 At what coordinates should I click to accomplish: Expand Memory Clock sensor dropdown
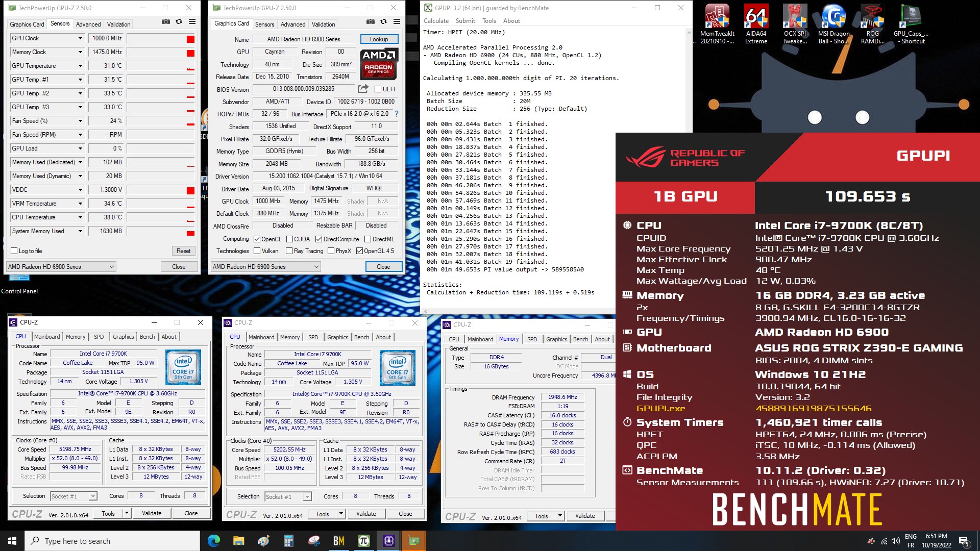[80, 52]
